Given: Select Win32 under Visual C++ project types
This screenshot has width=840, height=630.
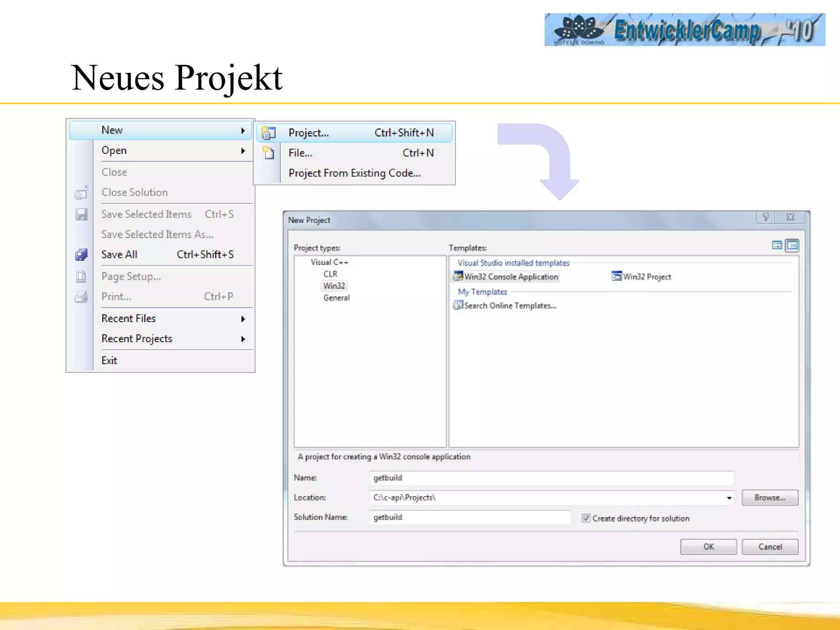Looking at the screenshot, I should pyautogui.click(x=334, y=286).
